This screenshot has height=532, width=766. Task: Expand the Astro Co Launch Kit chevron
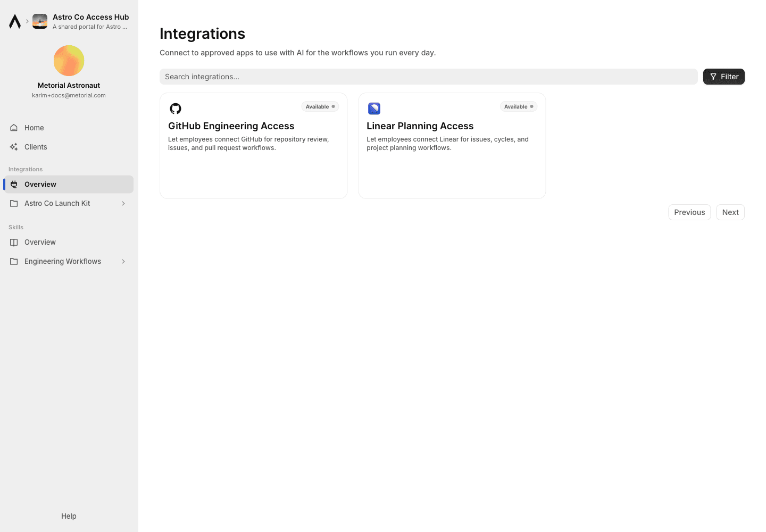(x=123, y=203)
